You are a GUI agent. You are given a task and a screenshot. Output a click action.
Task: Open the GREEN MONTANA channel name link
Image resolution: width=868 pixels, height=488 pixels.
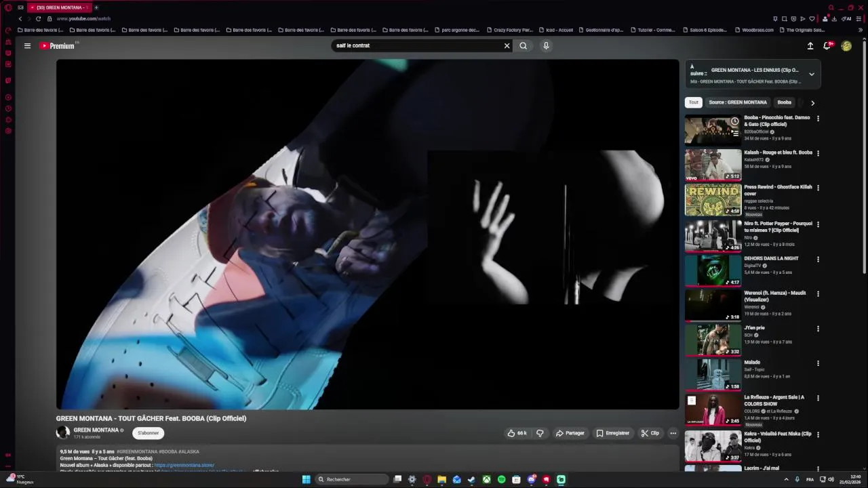96,430
